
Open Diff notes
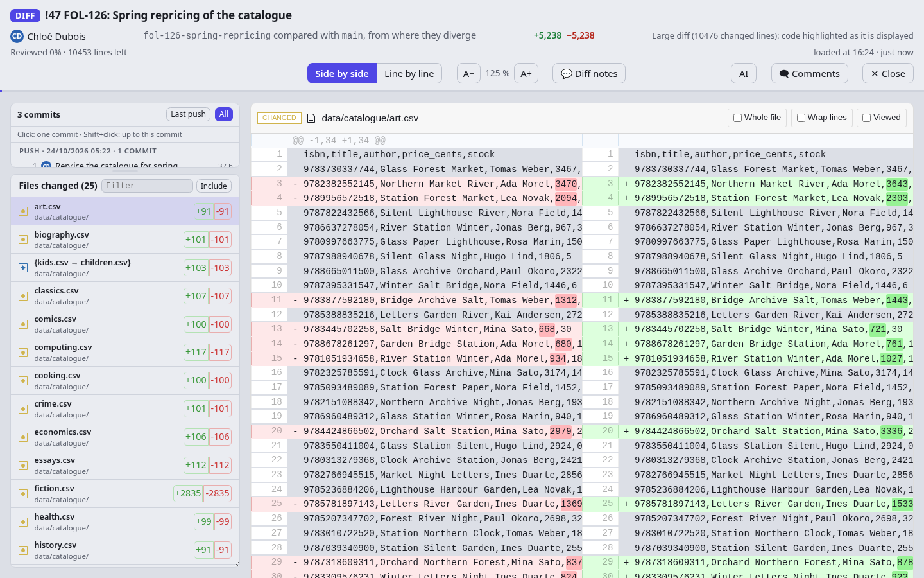pyautogui.click(x=589, y=74)
